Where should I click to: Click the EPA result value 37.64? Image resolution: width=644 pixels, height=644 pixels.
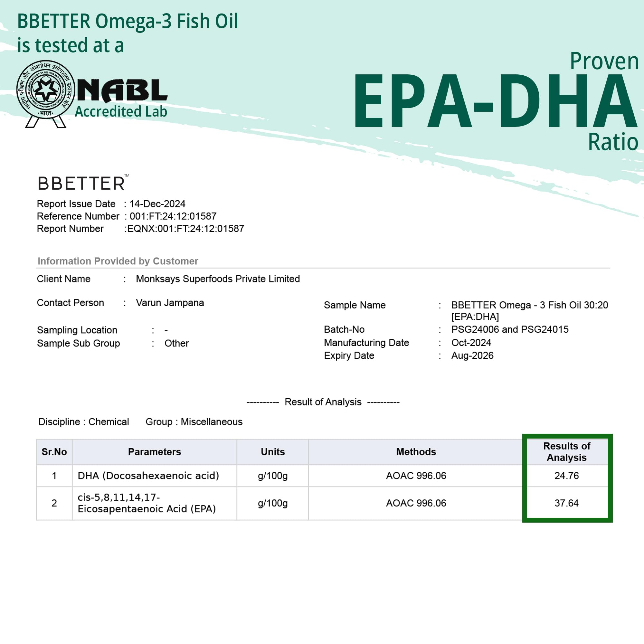tap(566, 503)
